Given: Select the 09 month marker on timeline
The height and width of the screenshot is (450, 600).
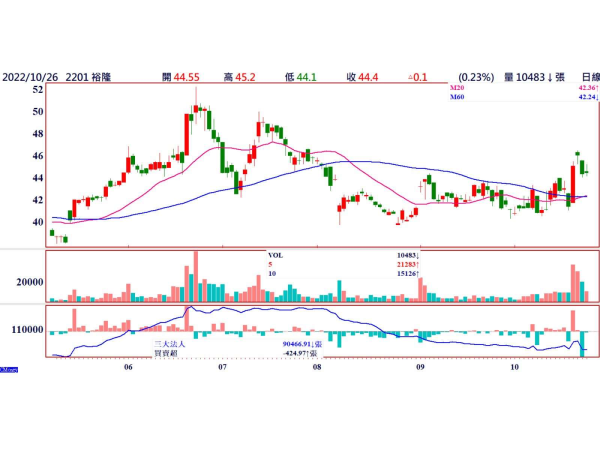Looking at the screenshot, I should [420, 367].
